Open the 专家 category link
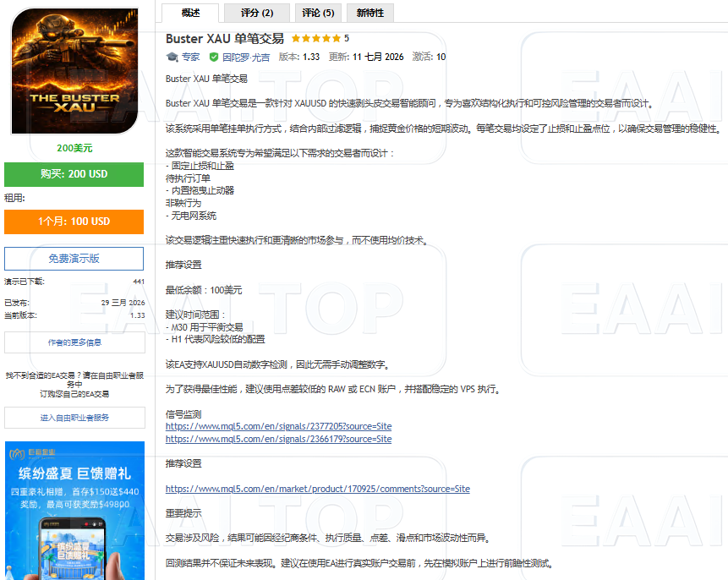The height and width of the screenshot is (580, 728). 191,57
